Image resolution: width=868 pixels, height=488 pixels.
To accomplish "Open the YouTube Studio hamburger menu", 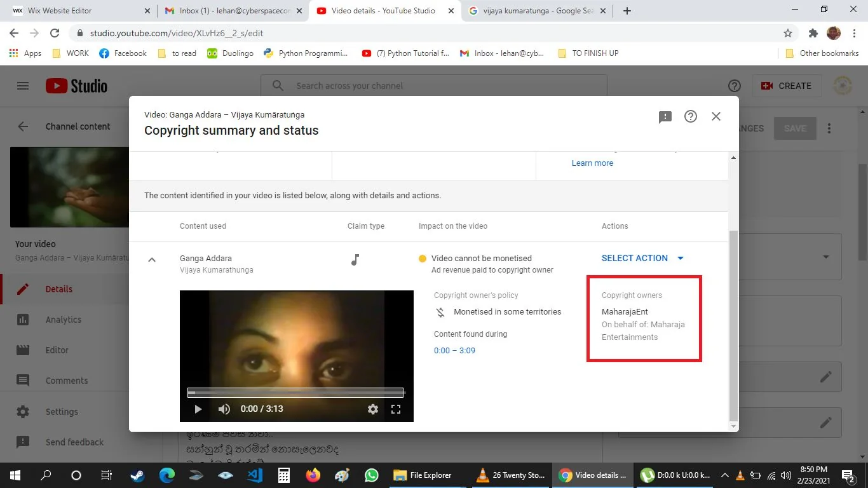I will coord(23,86).
